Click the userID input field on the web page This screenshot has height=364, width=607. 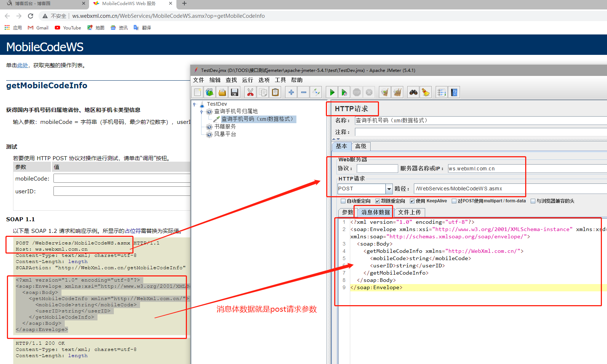tap(122, 191)
